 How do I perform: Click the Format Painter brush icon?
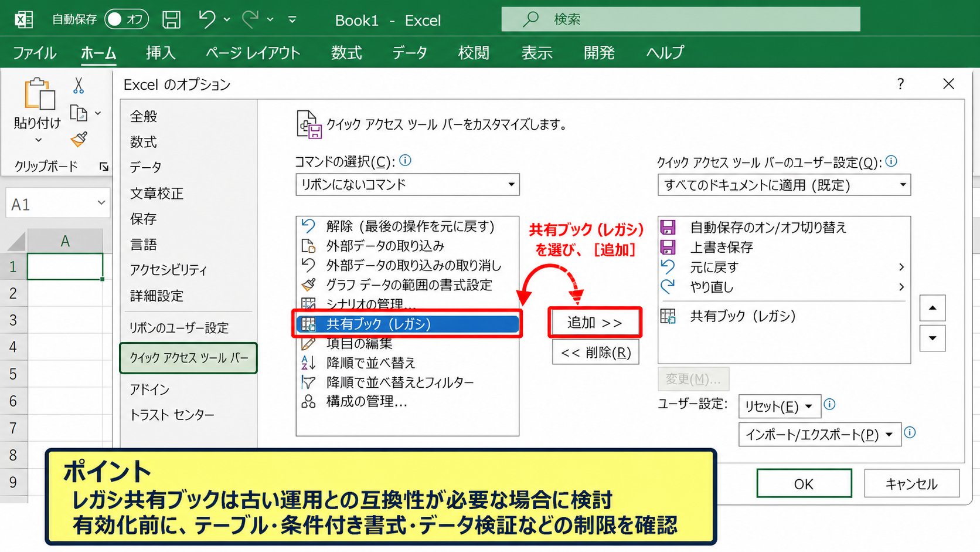click(79, 139)
